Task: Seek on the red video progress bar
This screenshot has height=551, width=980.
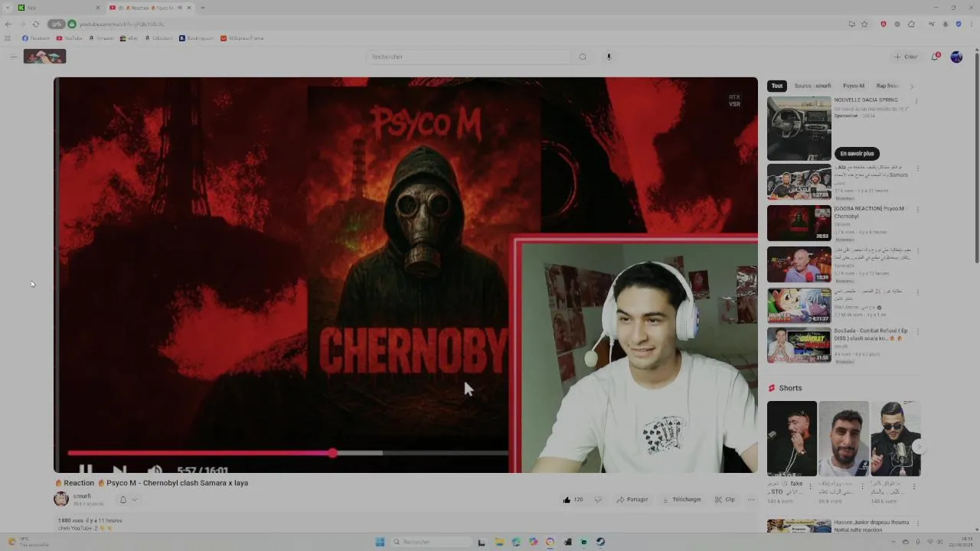Action: pos(288,453)
